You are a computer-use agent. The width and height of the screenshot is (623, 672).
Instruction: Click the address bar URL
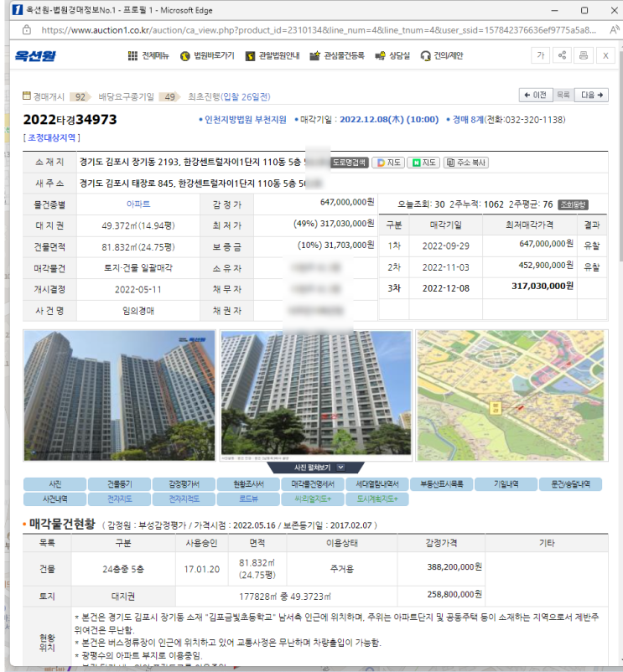tap(318, 30)
